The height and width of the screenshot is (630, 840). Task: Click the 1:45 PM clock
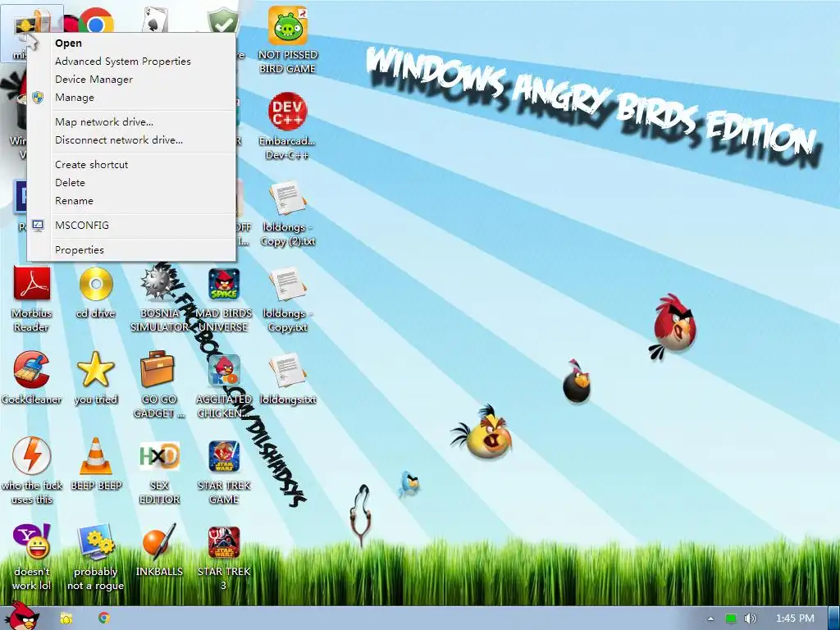click(x=795, y=619)
